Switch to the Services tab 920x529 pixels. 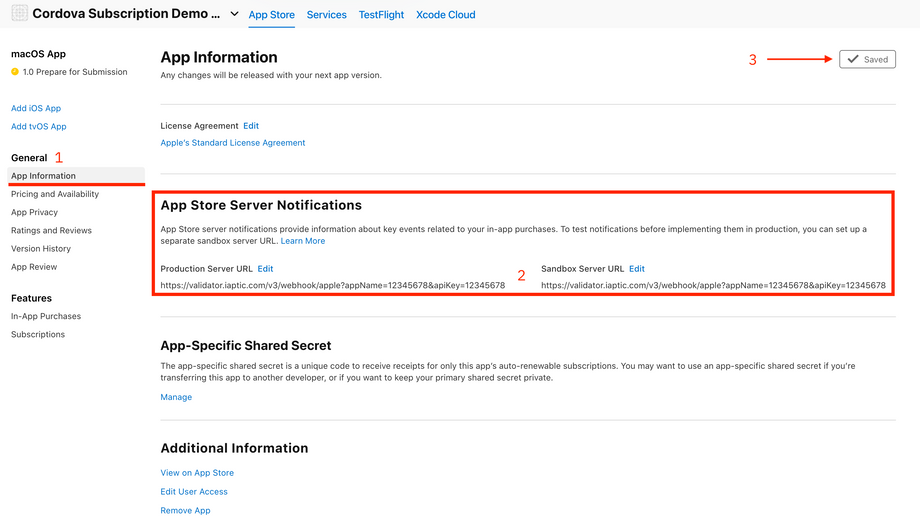point(326,15)
